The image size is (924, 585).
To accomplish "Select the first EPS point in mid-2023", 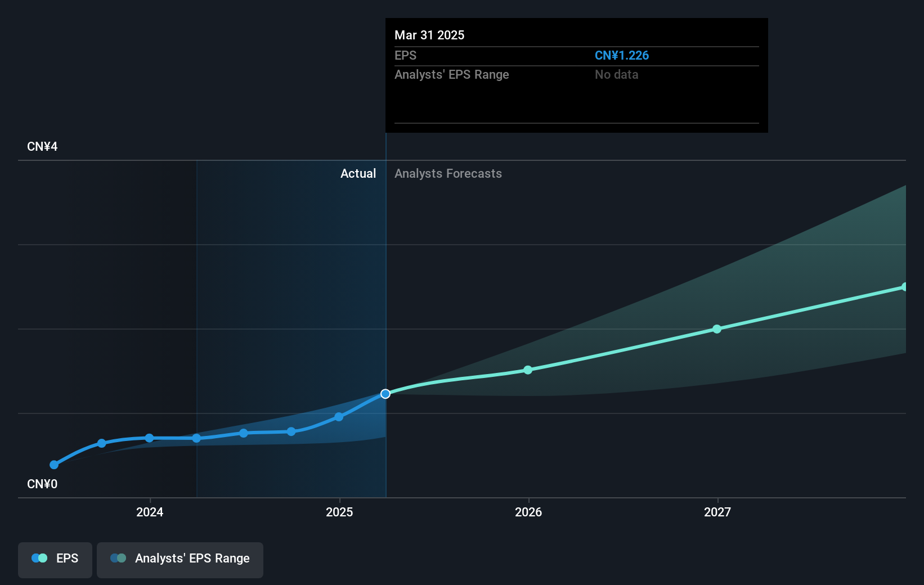I will point(54,465).
